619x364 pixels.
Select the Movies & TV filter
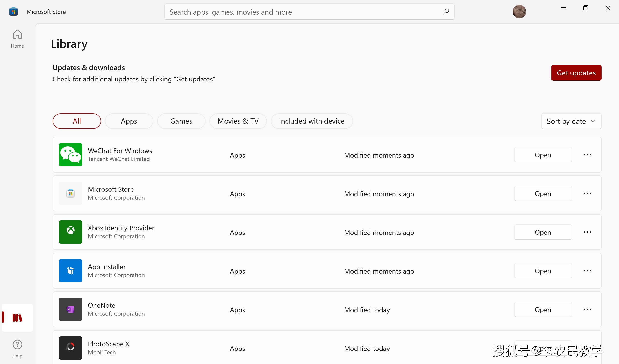coord(238,121)
